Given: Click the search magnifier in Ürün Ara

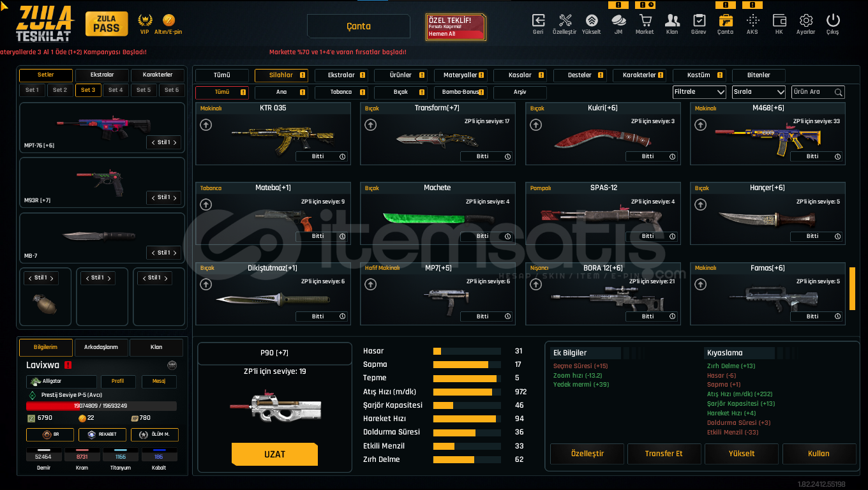Looking at the screenshot, I should pos(838,92).
